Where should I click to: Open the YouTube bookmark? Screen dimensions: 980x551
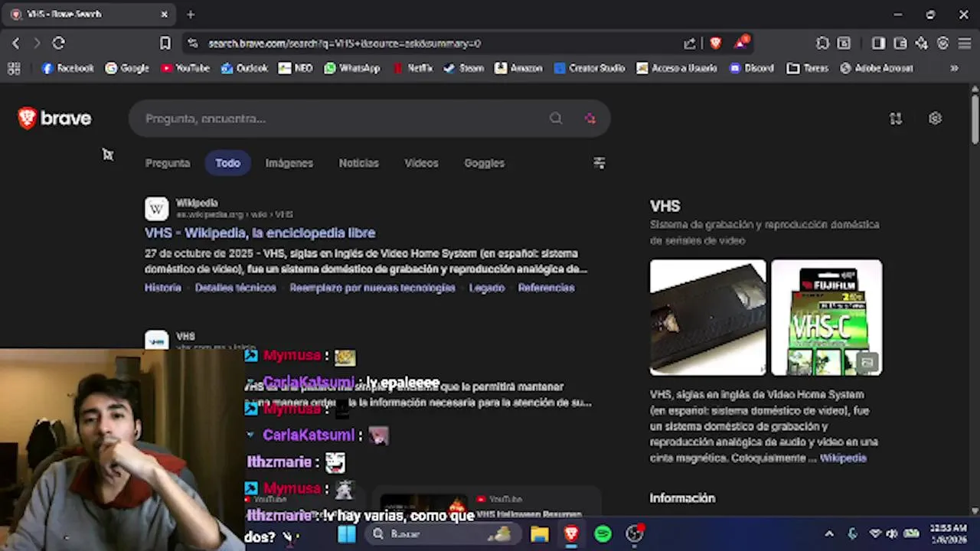click(185, 68)
